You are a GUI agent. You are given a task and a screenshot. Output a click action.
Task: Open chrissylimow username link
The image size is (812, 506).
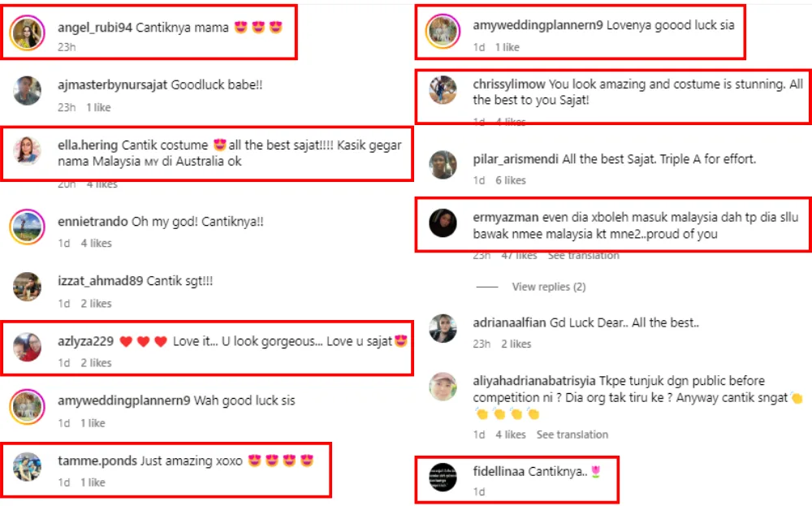(508, 84)
